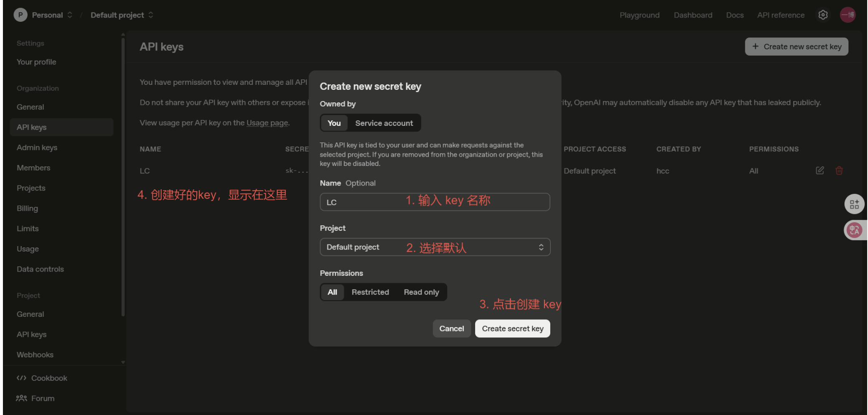
Task: Click the NAME column header
Action: (150, 149)
